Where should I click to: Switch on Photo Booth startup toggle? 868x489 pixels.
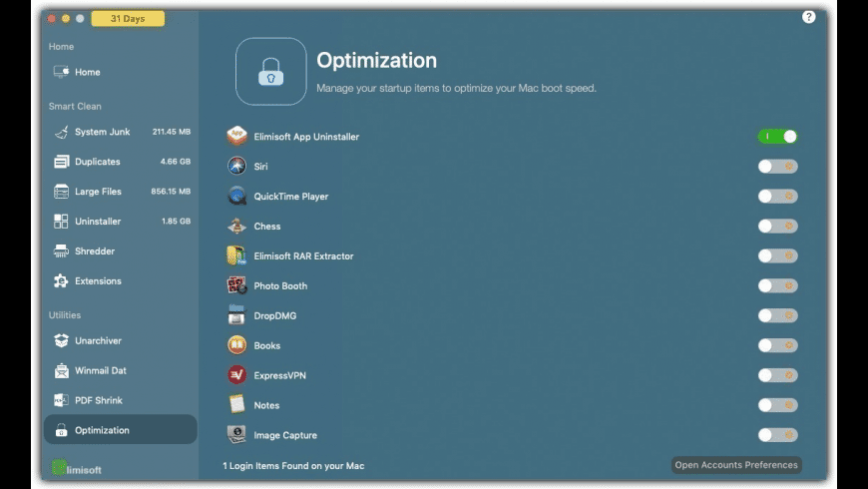[778, 285]
